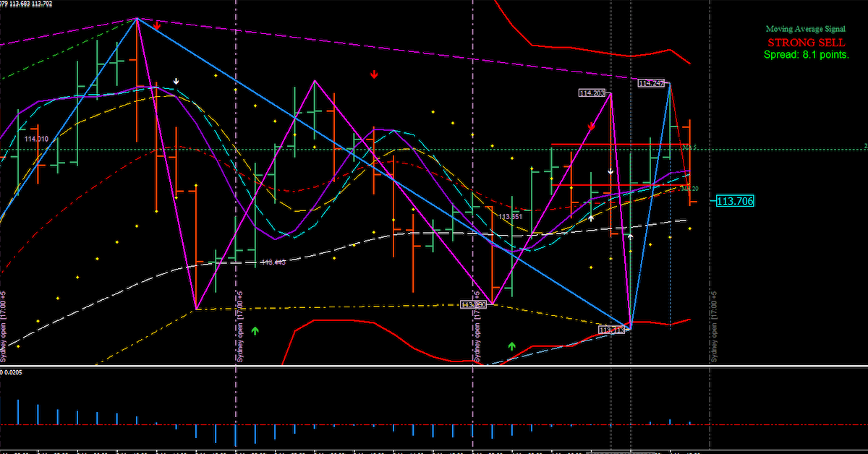
Task: Click white up arrow left of 113.706 label
Action: pos(630,236)
